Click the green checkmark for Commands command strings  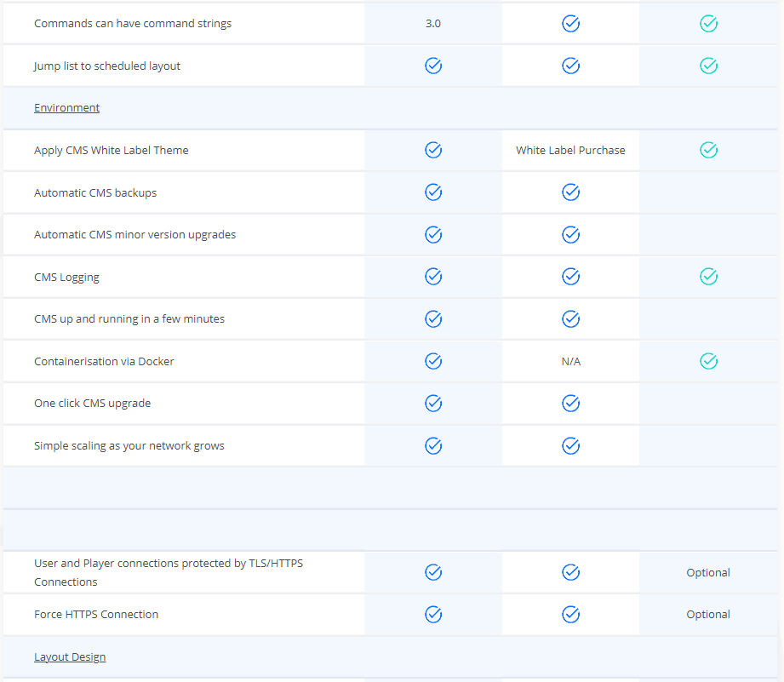tap(708, 24)
